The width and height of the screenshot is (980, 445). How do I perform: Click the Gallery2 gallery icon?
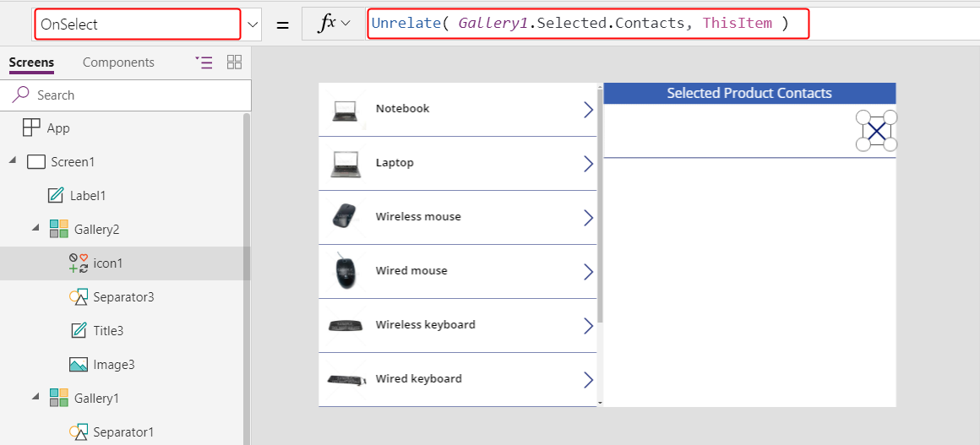pyautogui.click(x=59, y=230)
